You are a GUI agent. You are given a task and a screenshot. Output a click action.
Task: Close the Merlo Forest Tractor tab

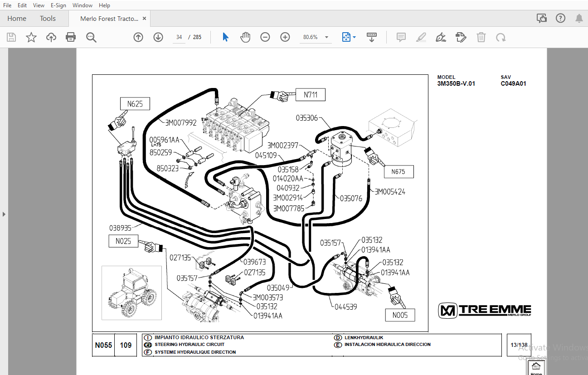(x=145, y=19)
